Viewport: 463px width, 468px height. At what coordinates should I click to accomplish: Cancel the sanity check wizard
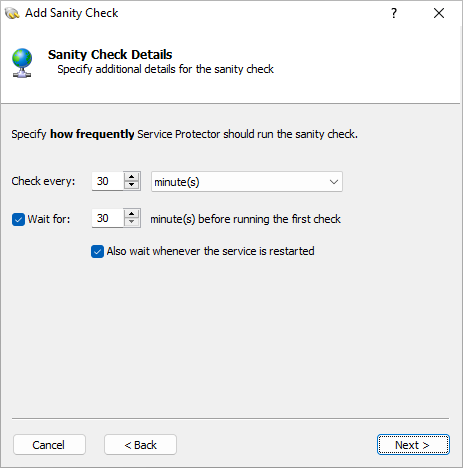tap(49, 445)
